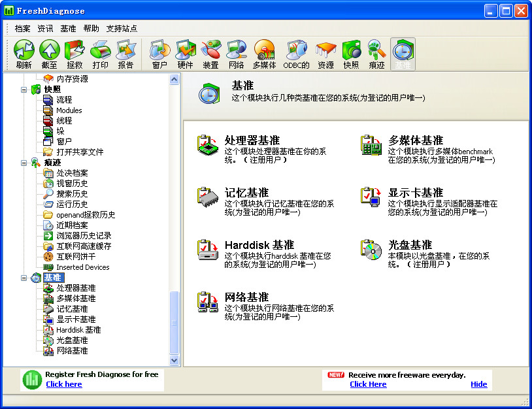Screen dimensions: 532x409
Task: Select 窗户 under 快照 in the tree
Action: click(64, 141)
